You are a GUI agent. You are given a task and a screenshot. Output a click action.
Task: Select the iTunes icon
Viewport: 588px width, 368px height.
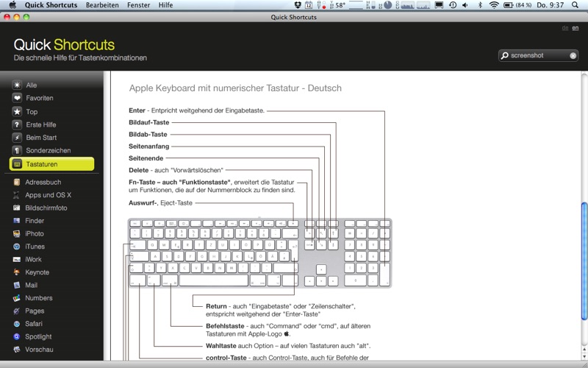pos(16,247)
